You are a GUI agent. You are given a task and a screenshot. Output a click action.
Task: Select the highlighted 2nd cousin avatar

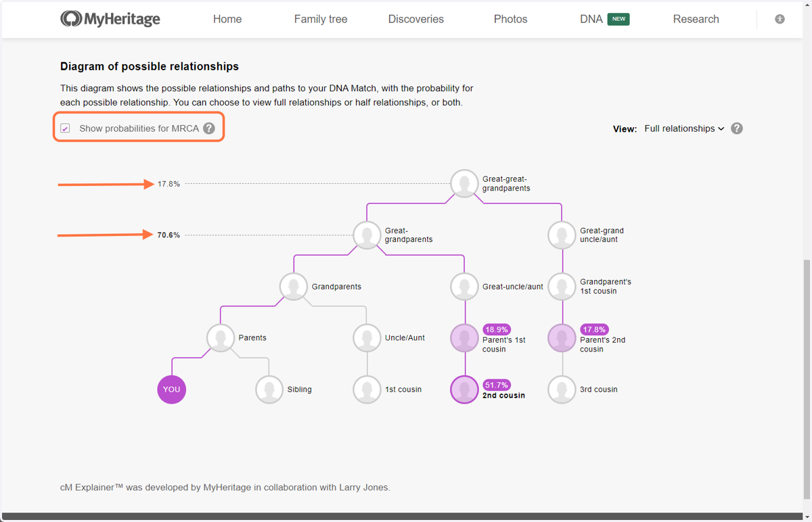point(464,389)
